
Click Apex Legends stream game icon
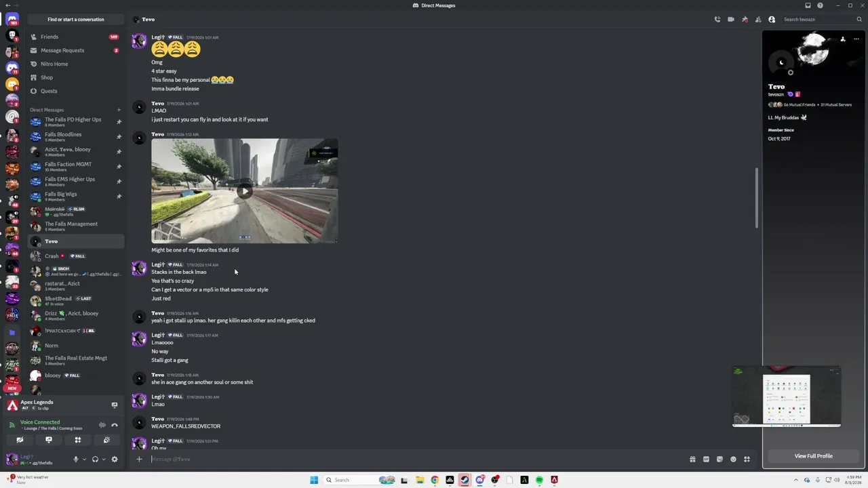click(x=12, y=405)
